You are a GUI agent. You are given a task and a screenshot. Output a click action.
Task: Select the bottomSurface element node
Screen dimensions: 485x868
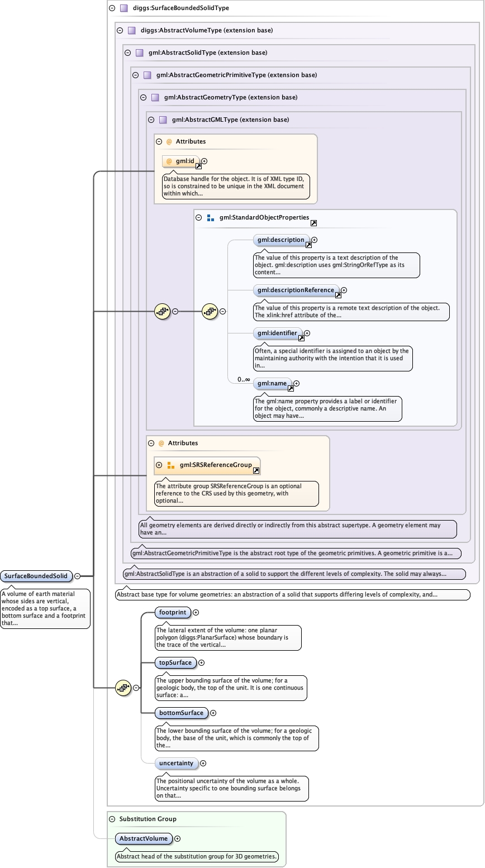click(182, 713)
